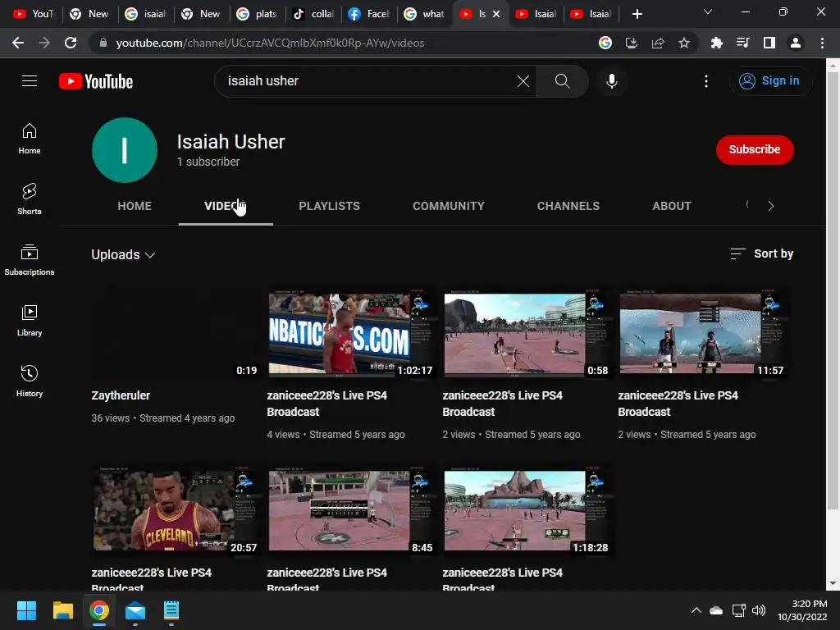Open the Chrome three-dot menu
840x630 pixels.
point(822,43)
